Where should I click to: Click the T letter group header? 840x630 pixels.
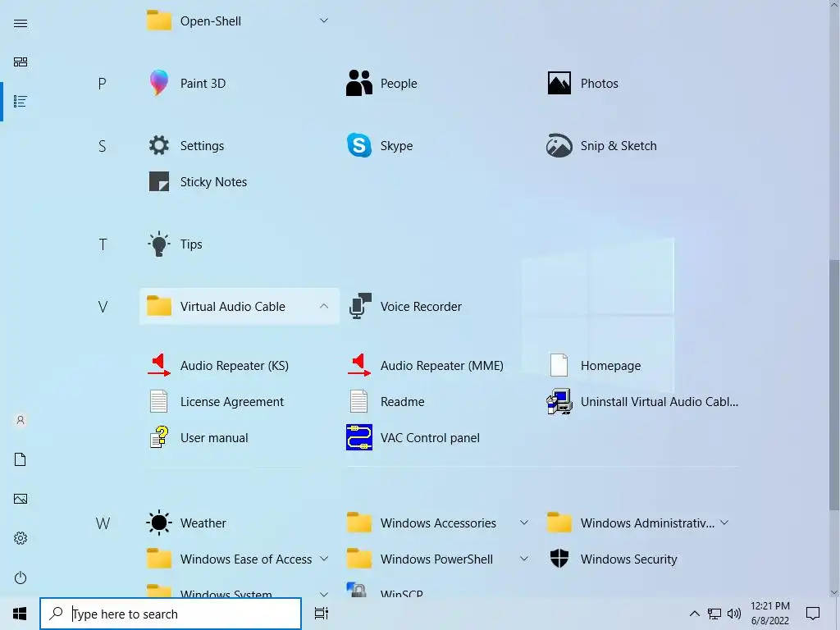click(103, 244)
